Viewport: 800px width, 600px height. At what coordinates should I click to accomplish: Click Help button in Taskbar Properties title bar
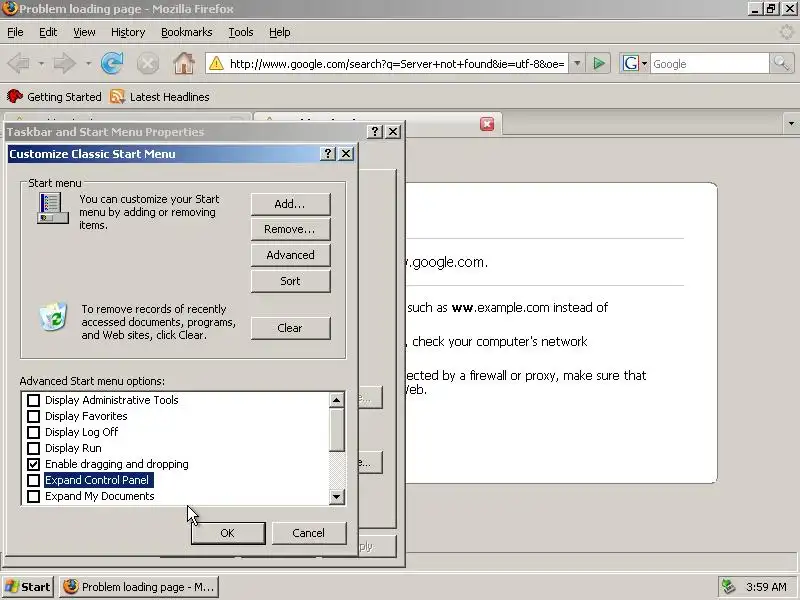coord(374,132)
